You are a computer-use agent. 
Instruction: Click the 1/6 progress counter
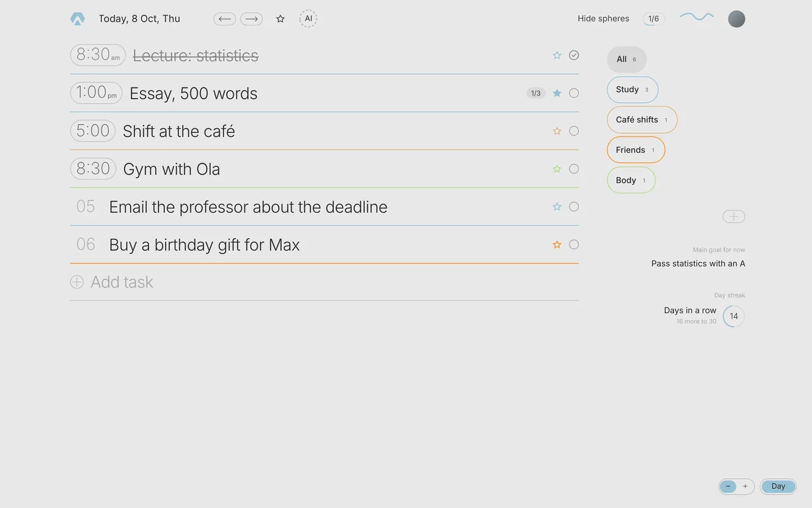pos(654,19)
